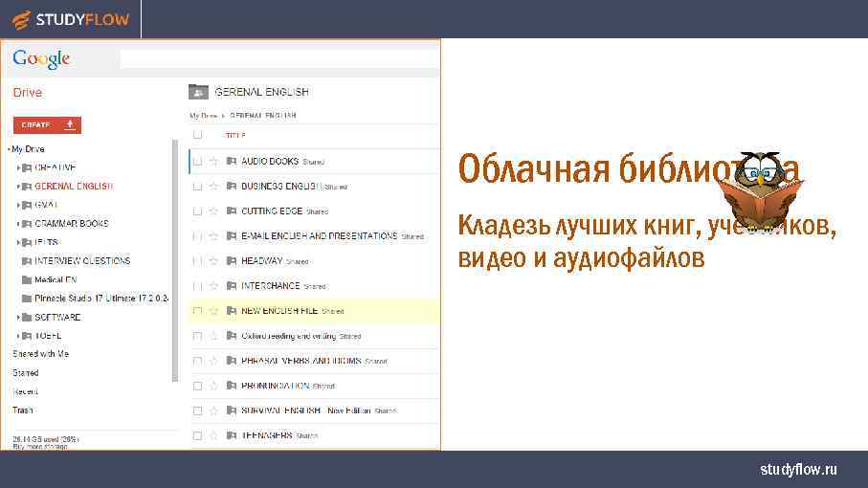Viewport: 868px width, 488px height.
Task: Click the AUDIO BOOKS shared folder icon
Action: pos(232,161)
